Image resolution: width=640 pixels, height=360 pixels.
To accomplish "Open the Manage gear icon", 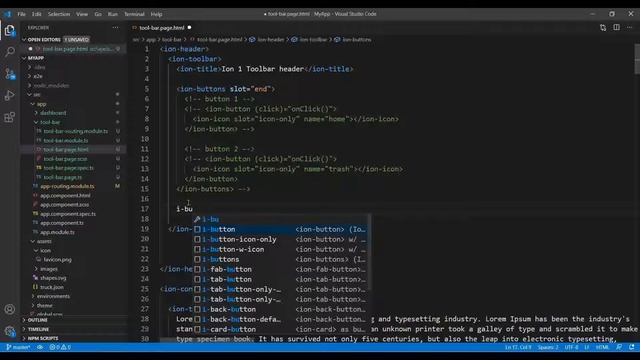I will click(x=10, y=331).
